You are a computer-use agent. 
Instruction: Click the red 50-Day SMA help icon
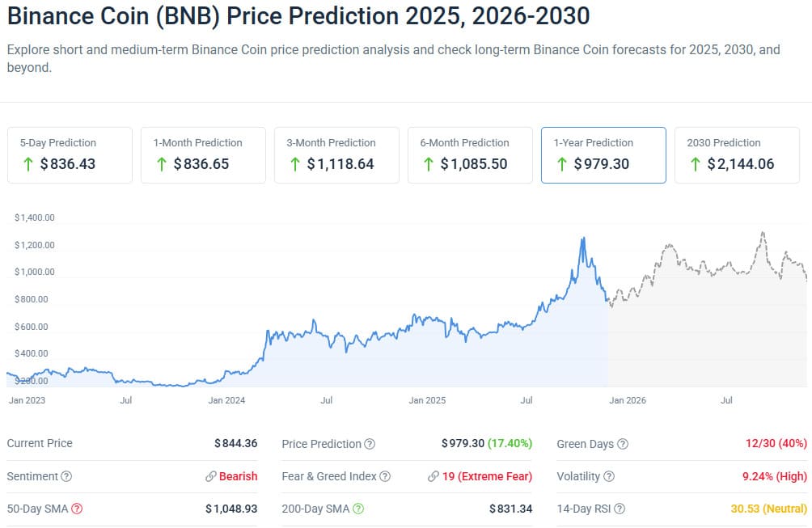(76, 509)
